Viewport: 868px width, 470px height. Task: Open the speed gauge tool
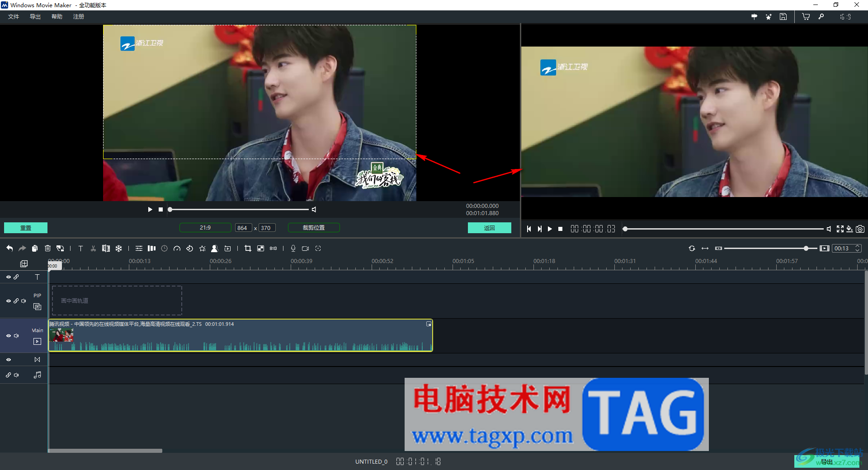(177, 249)
